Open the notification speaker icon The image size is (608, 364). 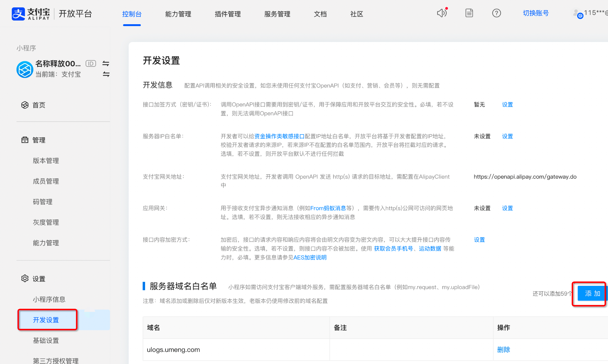(x=441, y=13)
